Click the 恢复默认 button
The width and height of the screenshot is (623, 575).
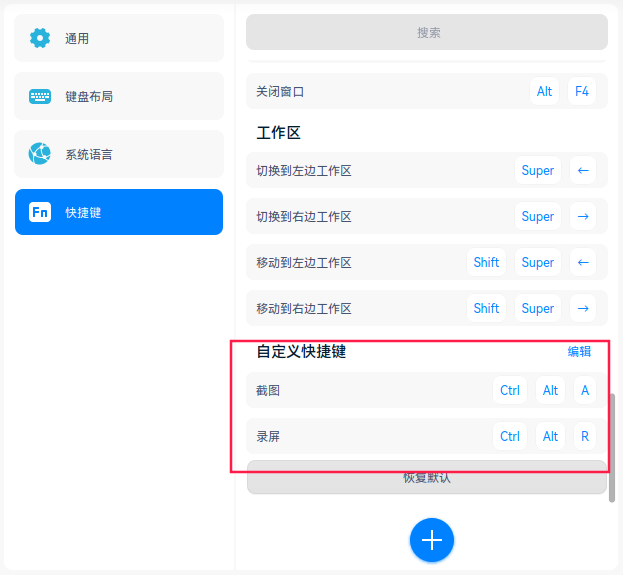pyautogui.click(x=427, y=477)
